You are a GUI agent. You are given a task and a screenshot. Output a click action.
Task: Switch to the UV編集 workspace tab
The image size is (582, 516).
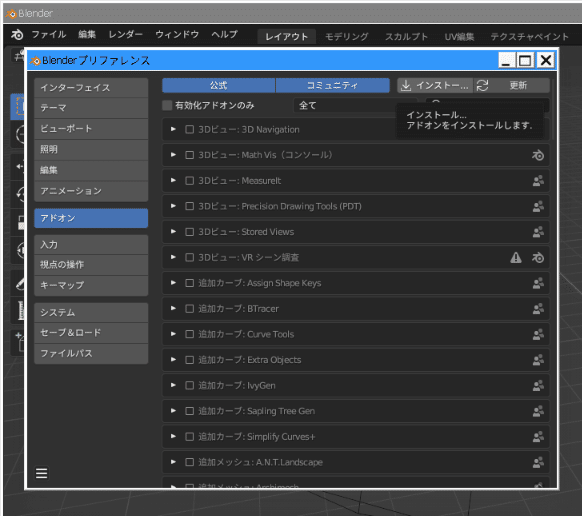click(459, 36)
